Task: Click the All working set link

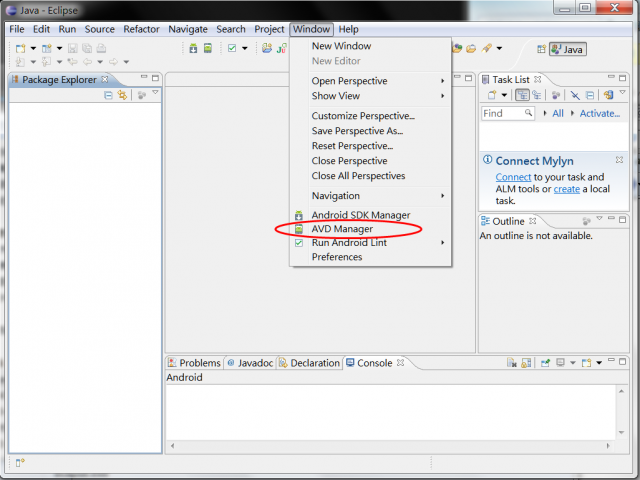Action: [558, 113]
